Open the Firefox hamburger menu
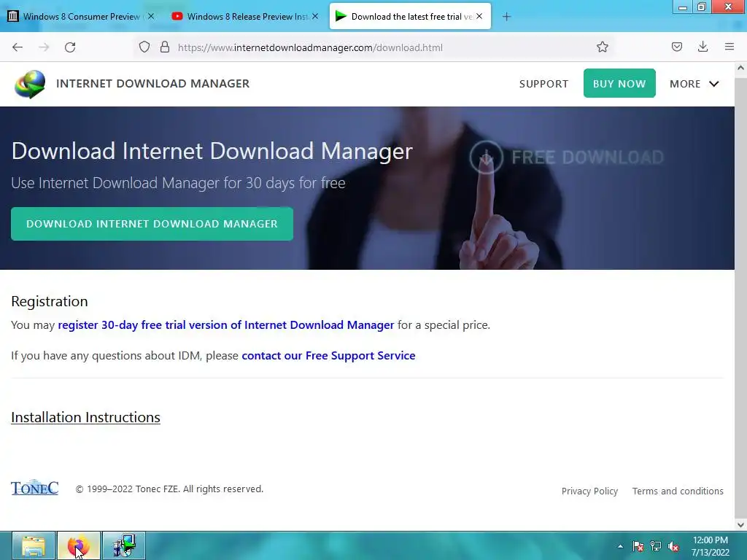 pyautogui.click(x=729, y=47)
